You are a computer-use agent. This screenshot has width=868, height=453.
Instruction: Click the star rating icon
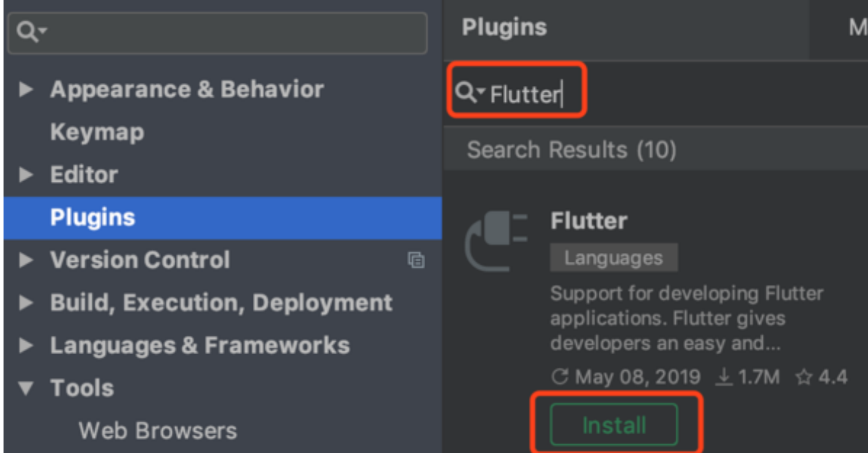[803, 377]
